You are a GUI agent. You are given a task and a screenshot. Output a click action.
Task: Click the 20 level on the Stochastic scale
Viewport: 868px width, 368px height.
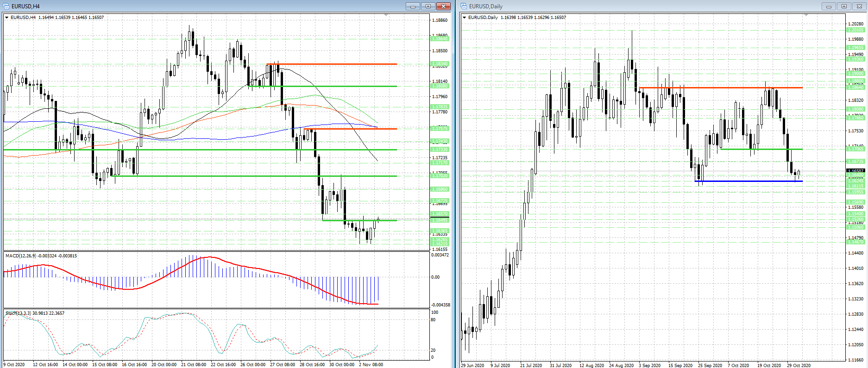pos(433,350)
